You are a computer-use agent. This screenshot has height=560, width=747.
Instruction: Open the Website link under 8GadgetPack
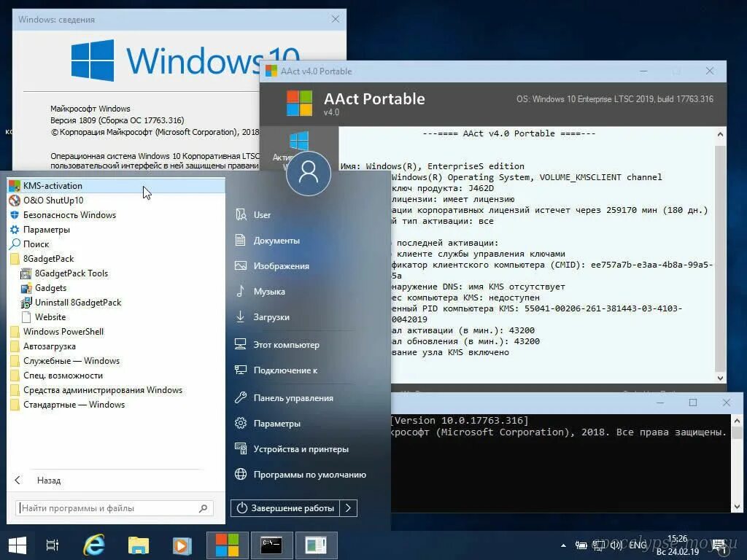click(50, 316)
